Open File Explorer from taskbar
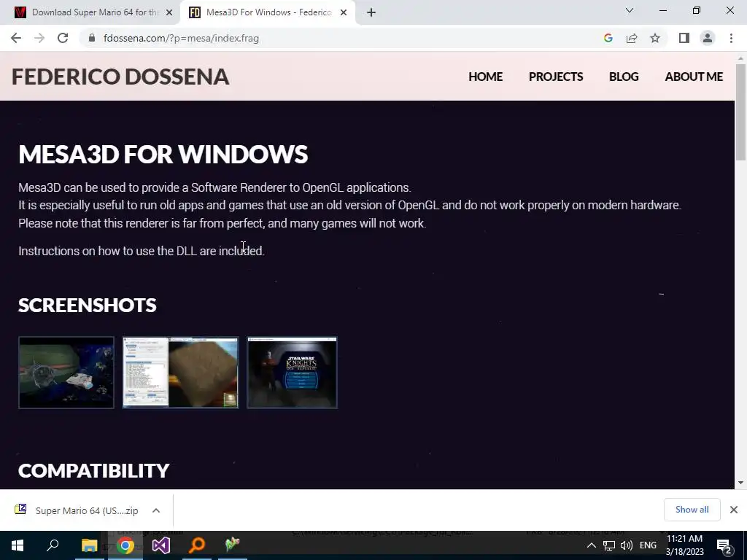This screenshot has height=560, width=747. (x=89, y=545)
